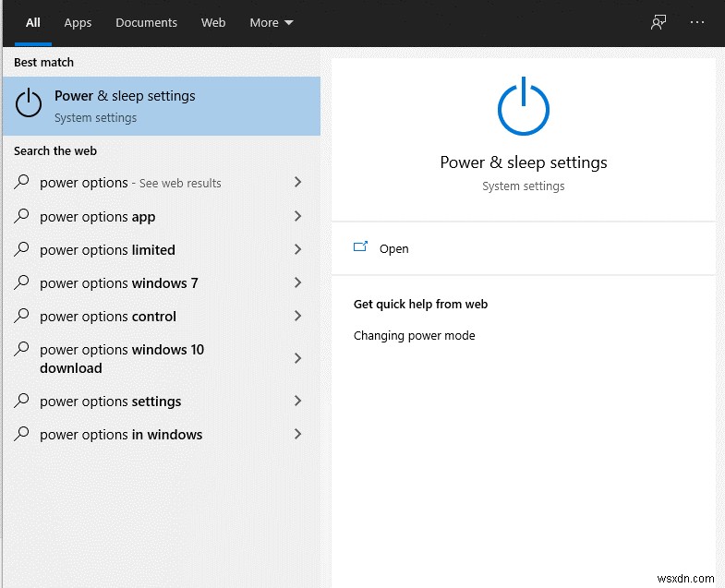Viewport: 725px width, 588px height.
Task: Click search icon beside 'power options limited'
Action: (21, 249)
